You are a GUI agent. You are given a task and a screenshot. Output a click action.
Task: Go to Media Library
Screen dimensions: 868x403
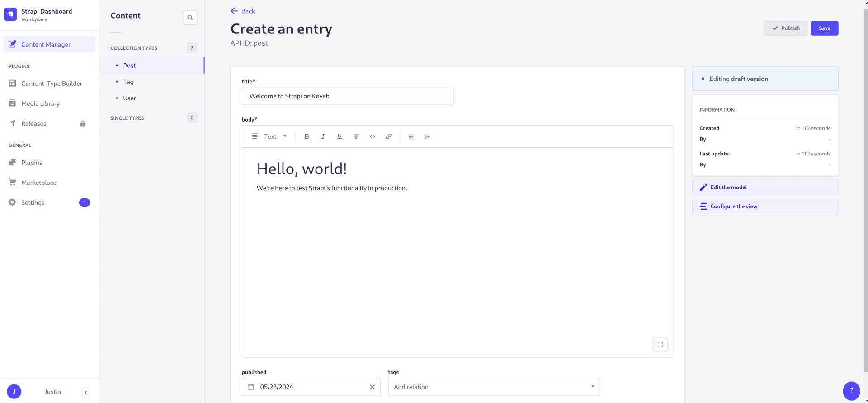click(40, 103)
